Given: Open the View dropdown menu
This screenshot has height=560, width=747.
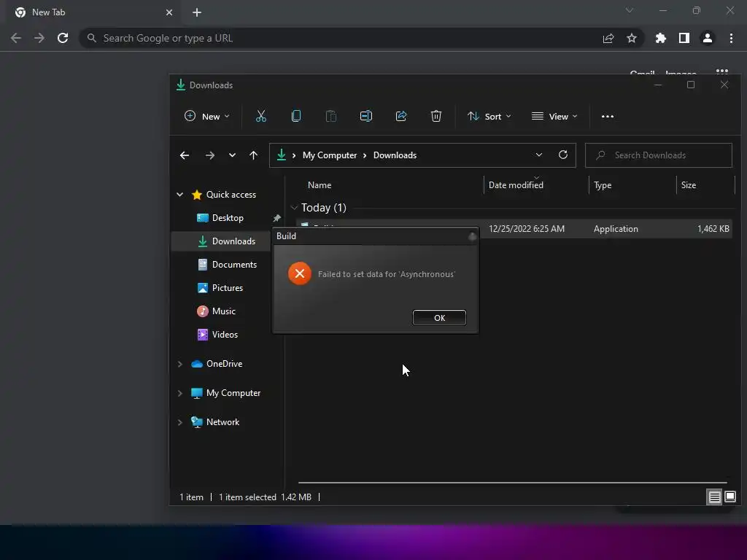Looking at the screenshot, I should click(x=554, y=116).
